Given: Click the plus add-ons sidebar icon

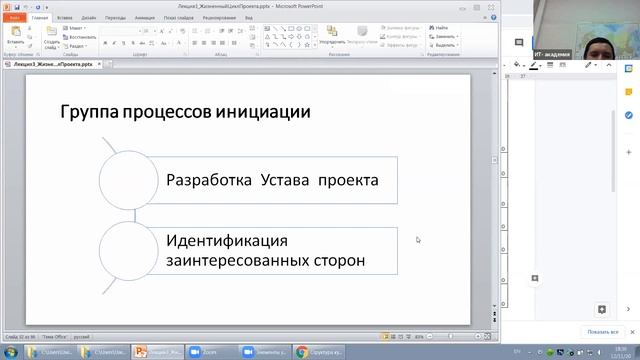Looking at the screenshot, I should [x=629, y=152].
